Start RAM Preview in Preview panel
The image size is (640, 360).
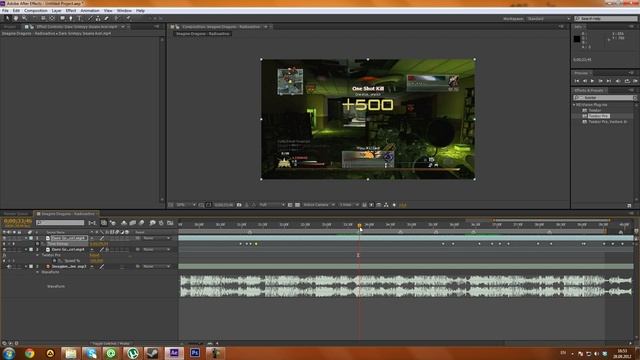click(x=635, y=81)
